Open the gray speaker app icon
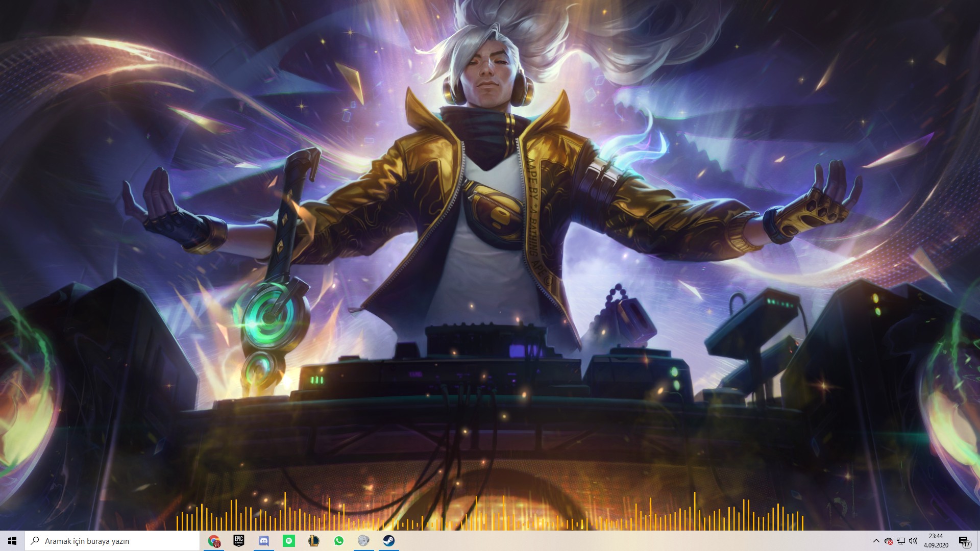 [363, 541]
